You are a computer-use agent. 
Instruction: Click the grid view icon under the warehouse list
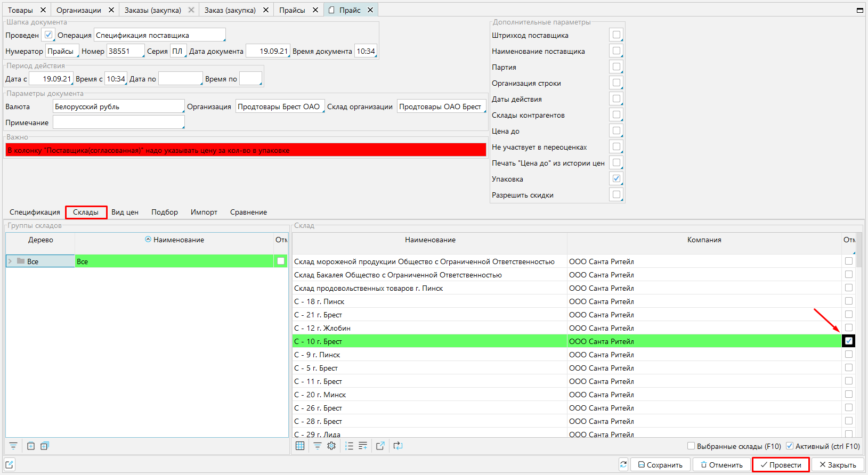300,446
